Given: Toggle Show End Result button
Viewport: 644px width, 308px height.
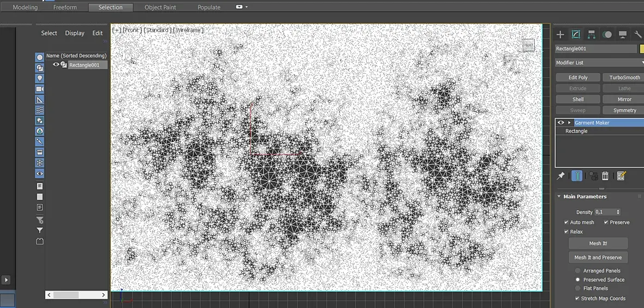Looking at the screenshot, I should [x=577, y=176].
